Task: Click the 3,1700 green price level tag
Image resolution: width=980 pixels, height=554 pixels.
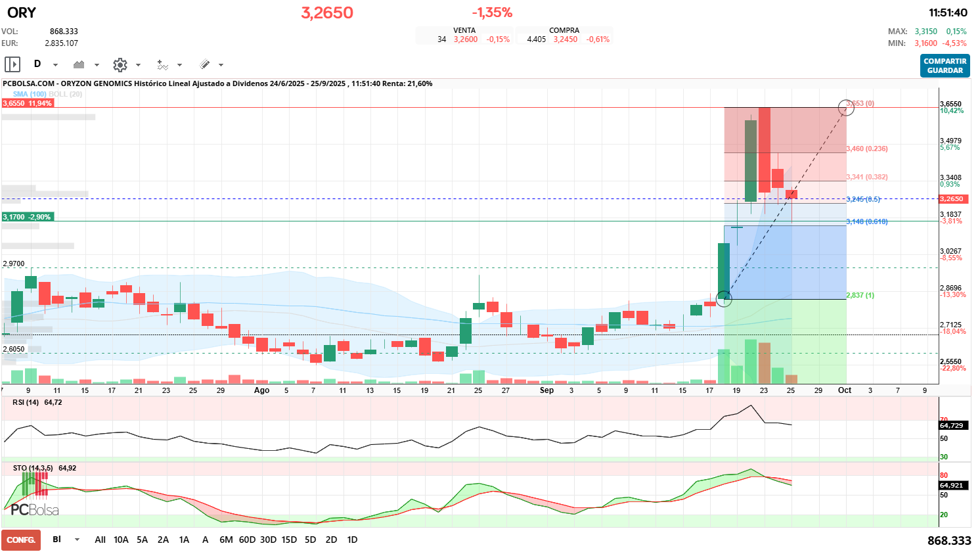Action: coord(27,217)
